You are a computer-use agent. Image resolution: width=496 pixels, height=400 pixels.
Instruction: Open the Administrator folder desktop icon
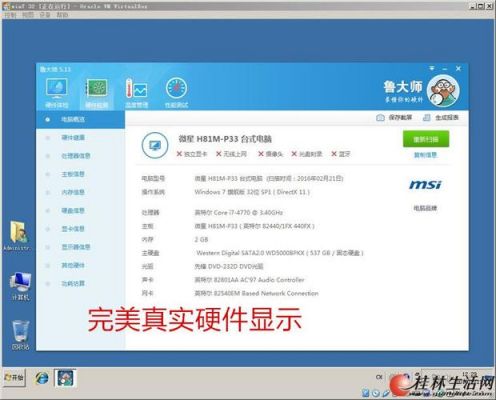click(18, 235)
